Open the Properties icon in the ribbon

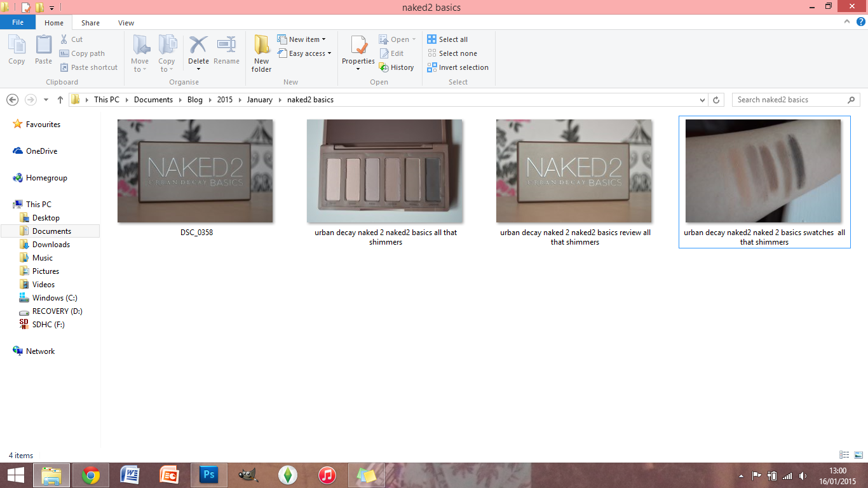pos(358,45)
